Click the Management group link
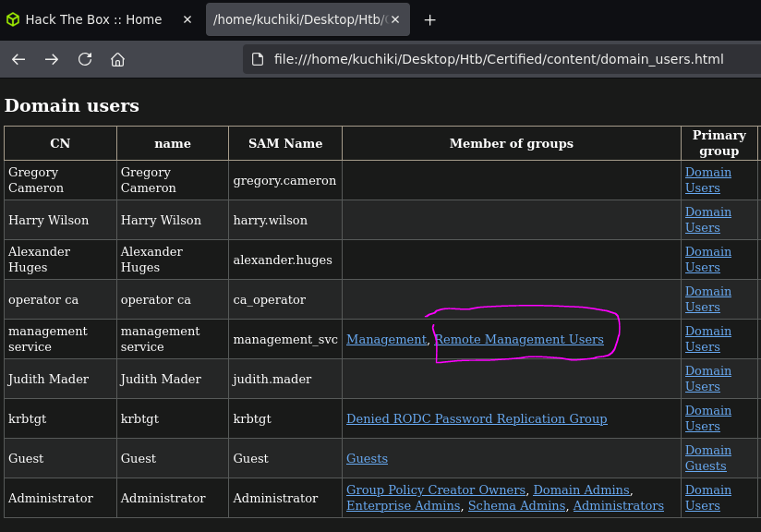The image size is (761, 532). [386, 339]
